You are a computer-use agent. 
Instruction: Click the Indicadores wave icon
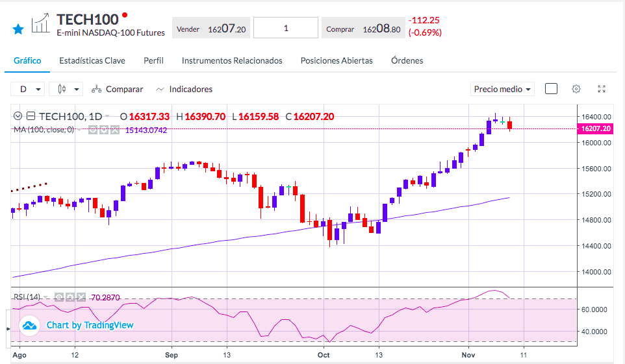click(160, 89)
